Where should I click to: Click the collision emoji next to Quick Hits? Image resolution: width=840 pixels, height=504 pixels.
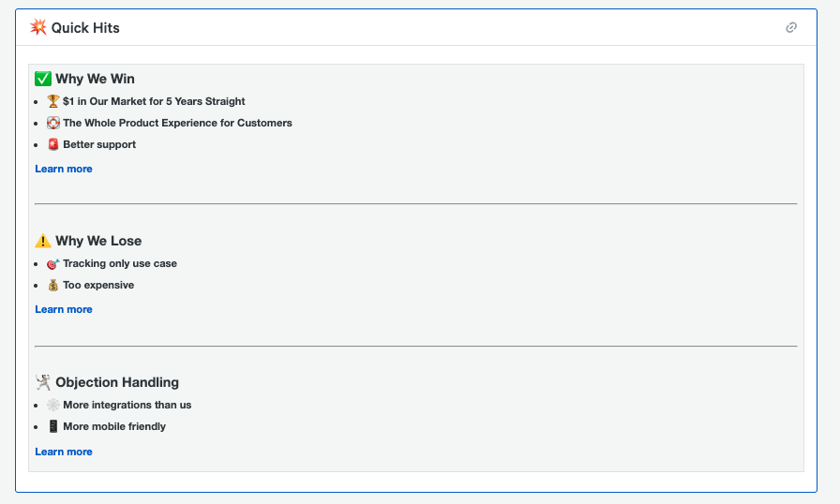tap(38, 27)
